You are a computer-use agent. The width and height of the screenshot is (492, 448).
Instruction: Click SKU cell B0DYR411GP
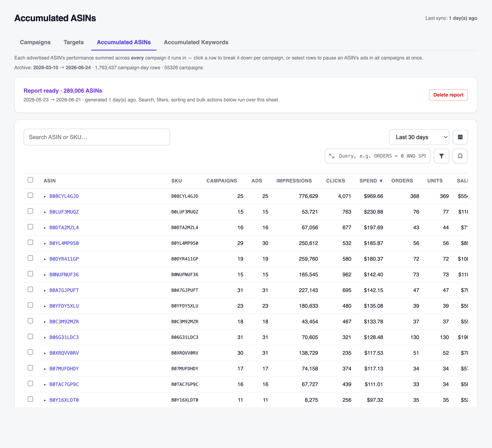[x=185, y=259]
